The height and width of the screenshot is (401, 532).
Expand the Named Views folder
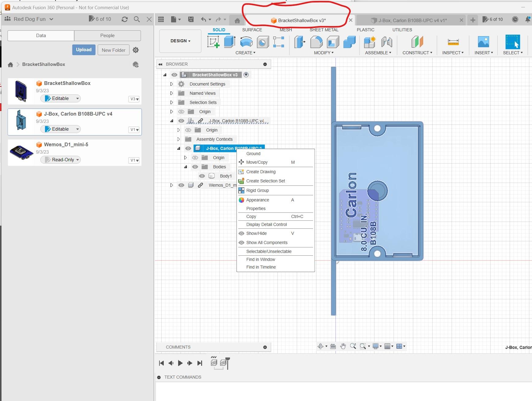click(172, 93)
